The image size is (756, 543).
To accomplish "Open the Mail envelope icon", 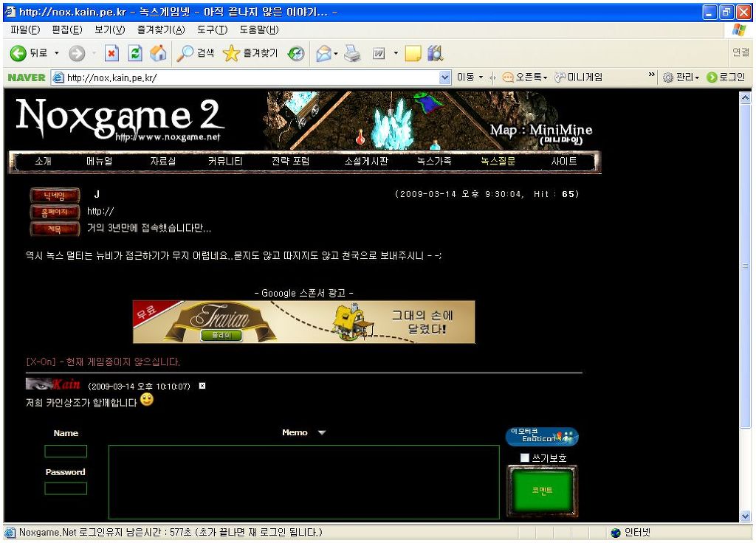I will pos(323,53).
